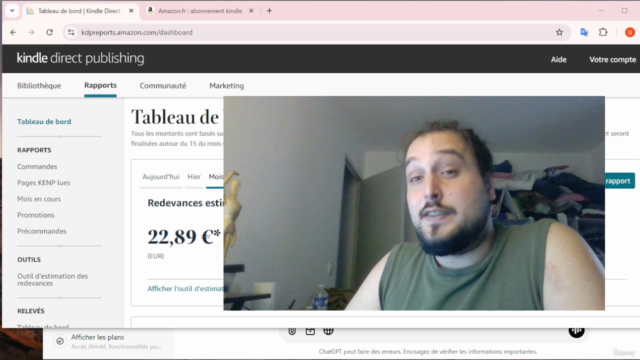The image size is (640, 360).
Task: Bookmark this page with the star icon
Action: point(559,32)
